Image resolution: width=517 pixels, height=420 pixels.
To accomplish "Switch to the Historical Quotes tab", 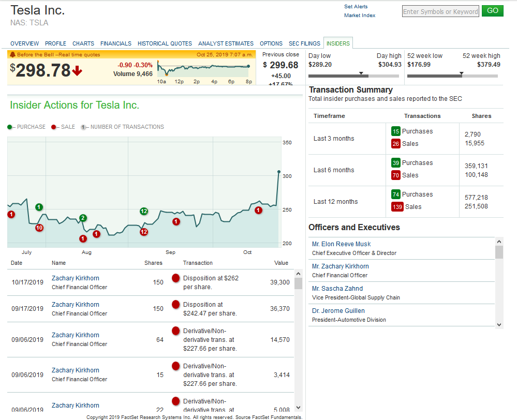I will click(x=165, y=43).
